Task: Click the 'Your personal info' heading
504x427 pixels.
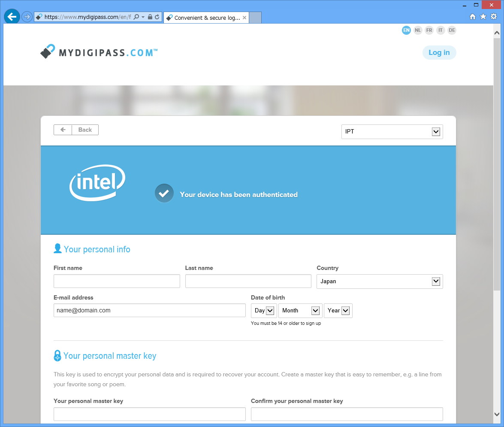Action: point(97,249)
